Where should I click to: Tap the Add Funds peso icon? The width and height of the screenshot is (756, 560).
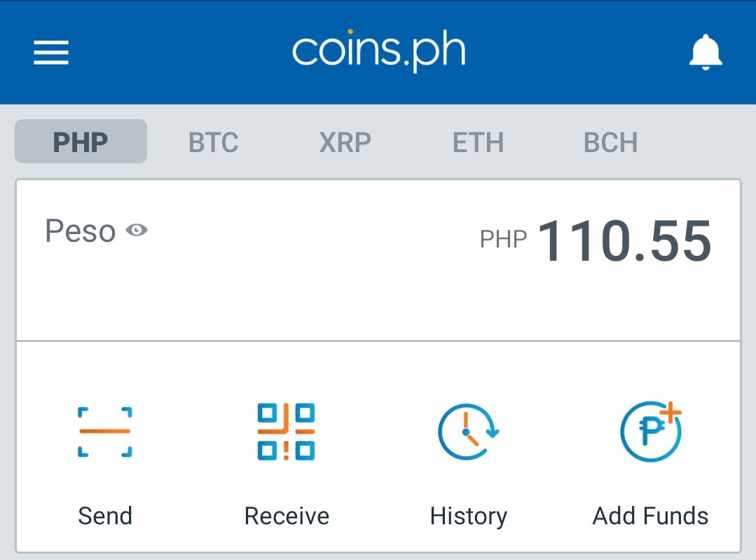click(650, 431)
